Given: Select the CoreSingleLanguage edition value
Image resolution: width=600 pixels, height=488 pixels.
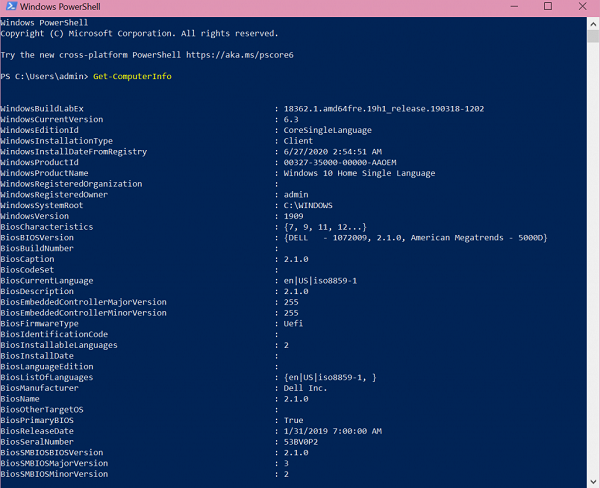Looking at the screenshot, I should coord(325,130).
